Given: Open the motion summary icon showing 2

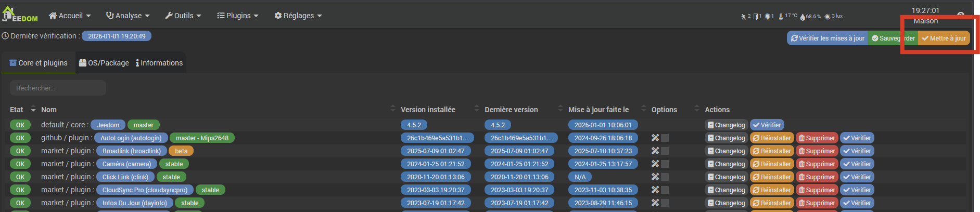Looking at the screenshot, I should tap(746, 17).
